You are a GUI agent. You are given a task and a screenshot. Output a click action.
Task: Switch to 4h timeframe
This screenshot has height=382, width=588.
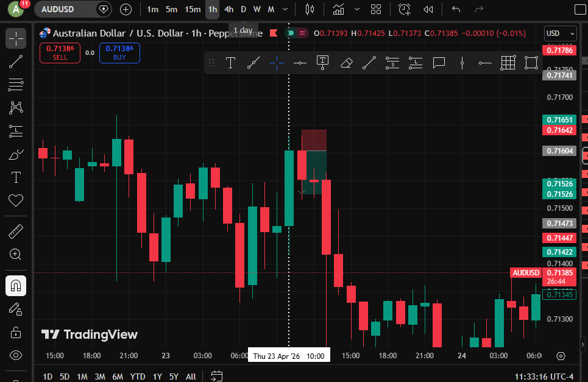(x=228, y=9)
